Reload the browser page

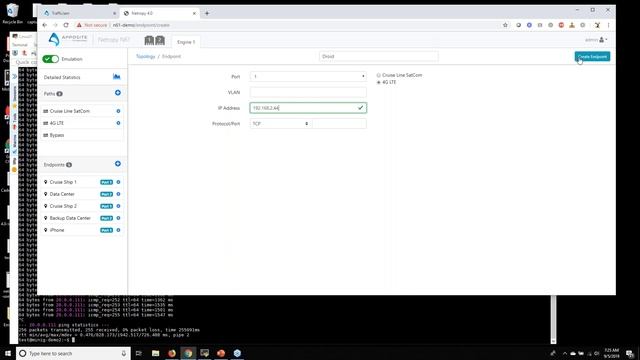(x=66, y=25)
